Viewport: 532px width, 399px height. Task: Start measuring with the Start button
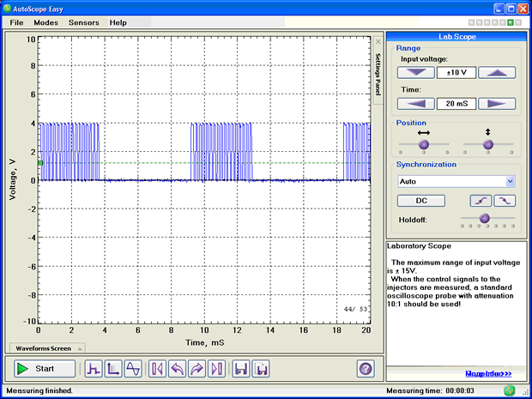click(x=45, y=368)
